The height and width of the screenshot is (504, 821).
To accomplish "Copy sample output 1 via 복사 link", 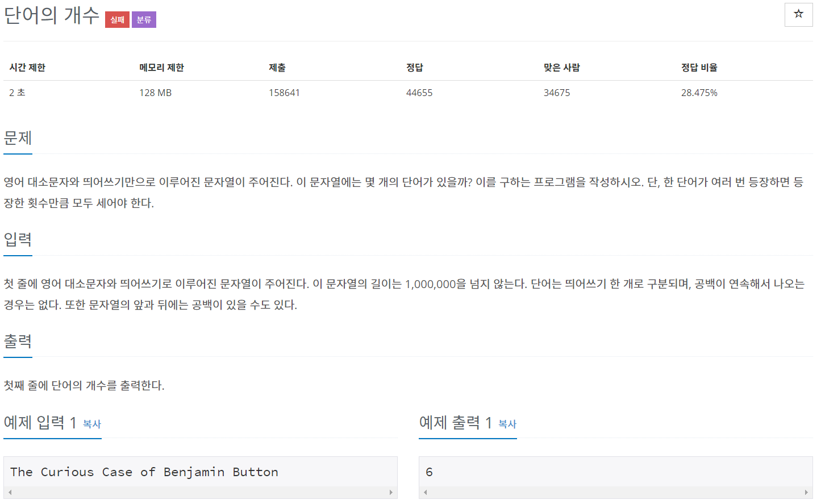I will pos(507,424).
